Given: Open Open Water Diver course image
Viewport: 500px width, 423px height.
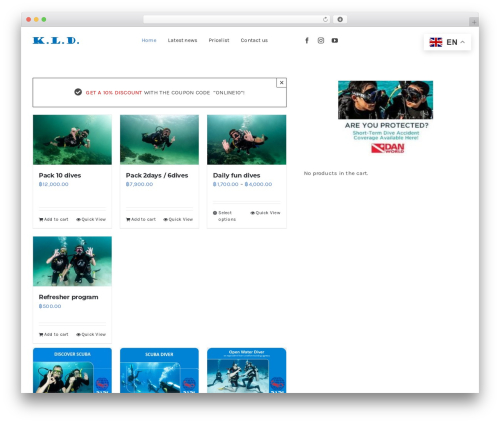Looking at the screenshot, I should pyautogui.click(x=247, y=370).
